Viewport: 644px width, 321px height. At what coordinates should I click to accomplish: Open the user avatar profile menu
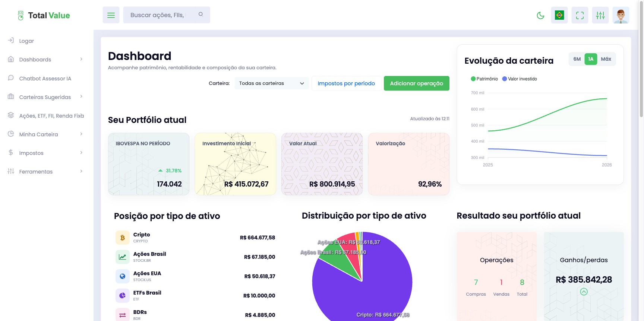click(621, 15)
